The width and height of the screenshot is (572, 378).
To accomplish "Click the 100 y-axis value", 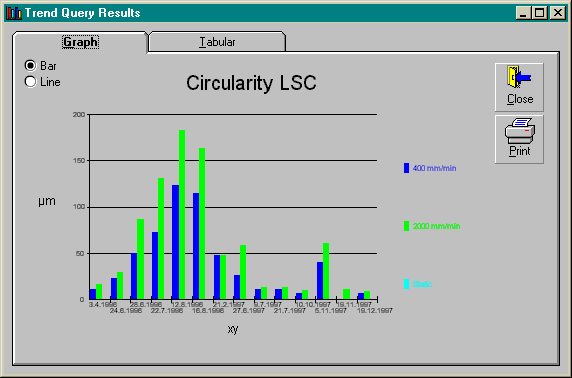I will pos(79,207).
